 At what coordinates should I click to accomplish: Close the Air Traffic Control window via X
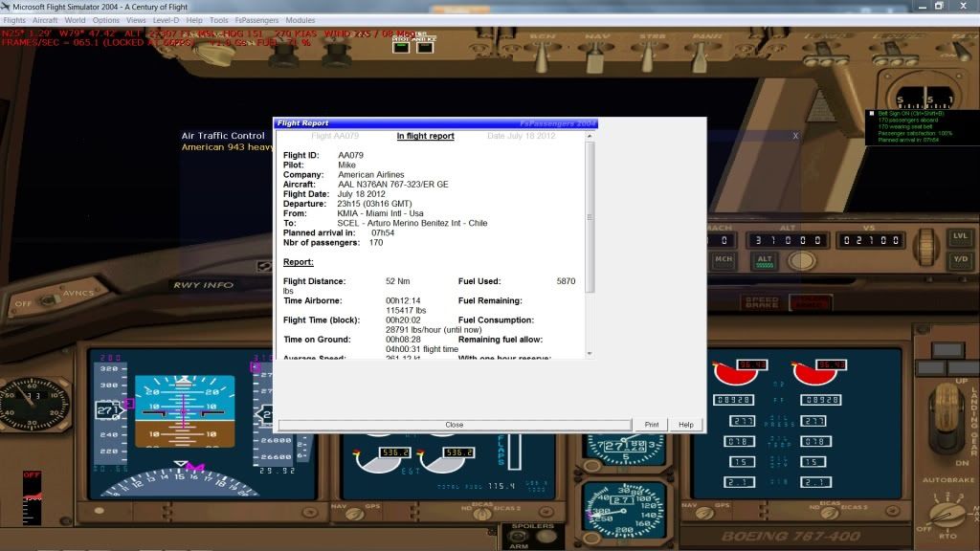(795, 136)
